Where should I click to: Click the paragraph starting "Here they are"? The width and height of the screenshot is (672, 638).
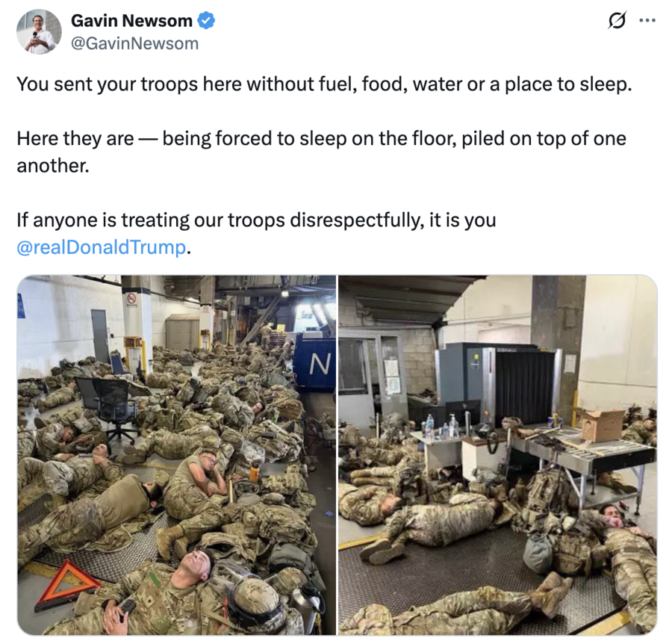click(x=321, y=152)
